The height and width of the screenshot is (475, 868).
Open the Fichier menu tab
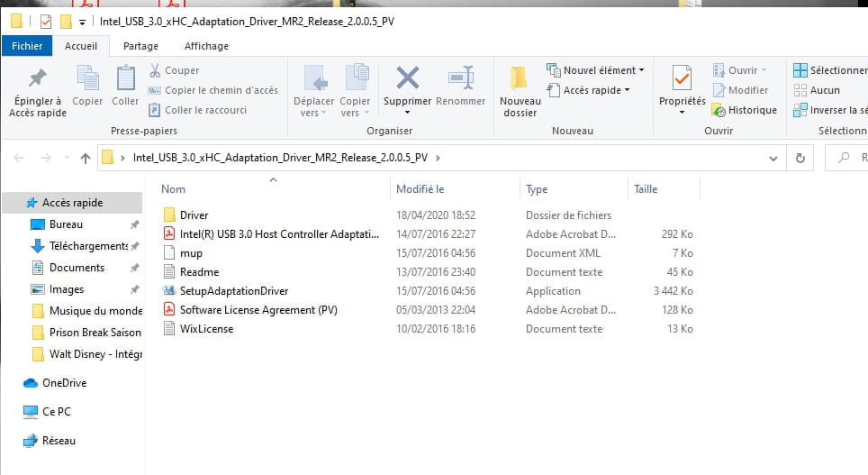[x=27, y=46]
